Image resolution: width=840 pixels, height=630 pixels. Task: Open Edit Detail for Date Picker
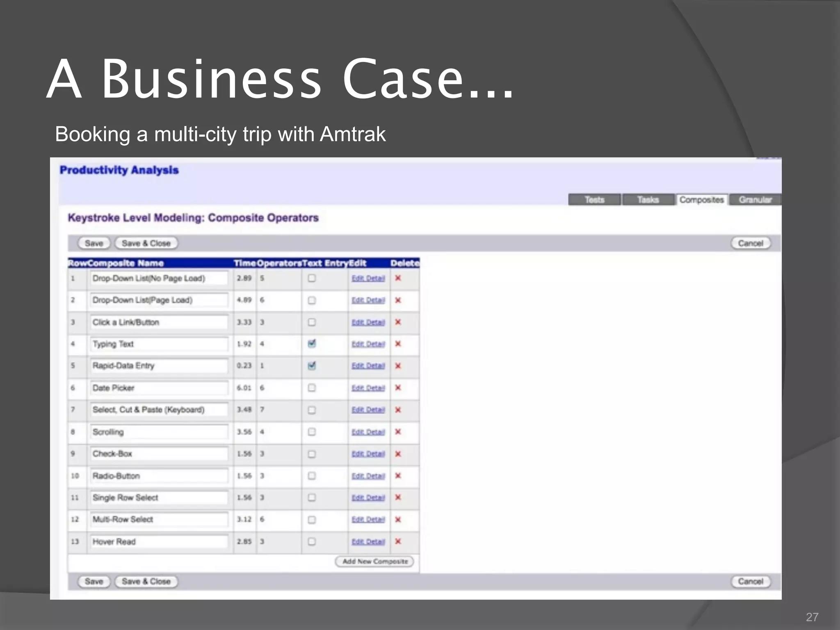tap(368, 388)
